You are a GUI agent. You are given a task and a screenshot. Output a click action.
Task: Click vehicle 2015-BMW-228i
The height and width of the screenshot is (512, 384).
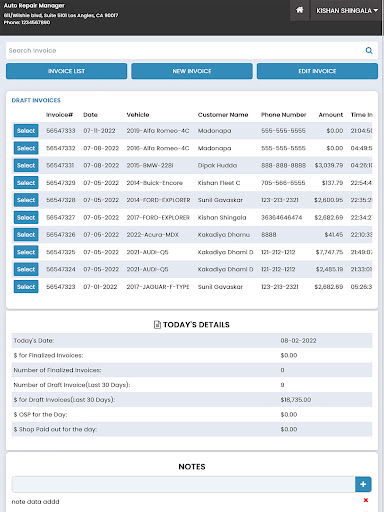pyautogui.click(x=150, y=165)
